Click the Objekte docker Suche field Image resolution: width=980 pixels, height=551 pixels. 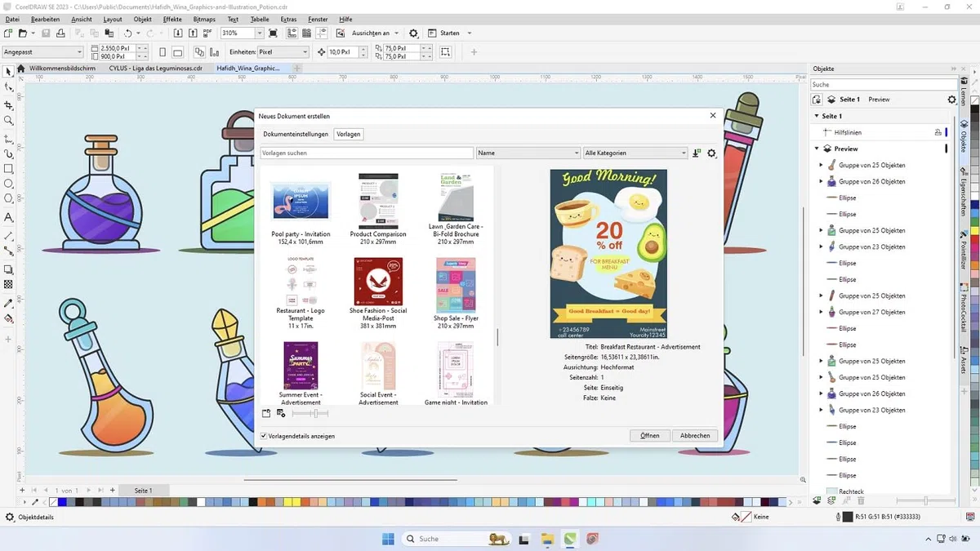click(883, 84)
